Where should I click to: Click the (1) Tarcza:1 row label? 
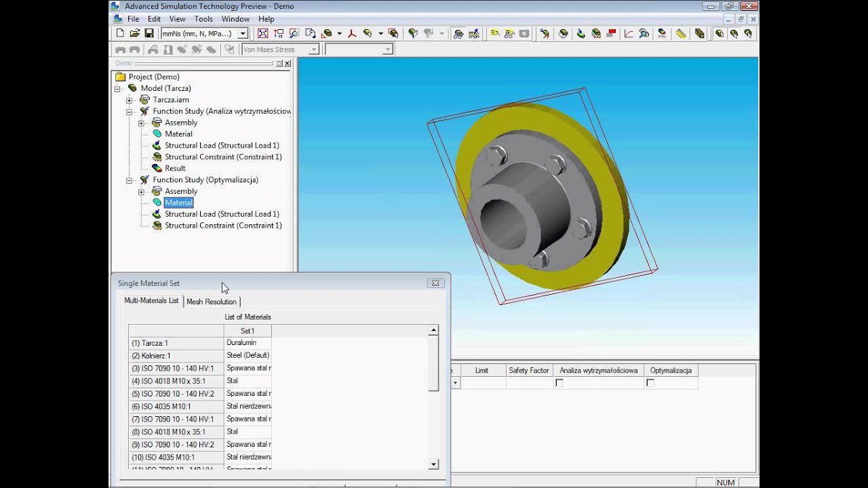176,343
